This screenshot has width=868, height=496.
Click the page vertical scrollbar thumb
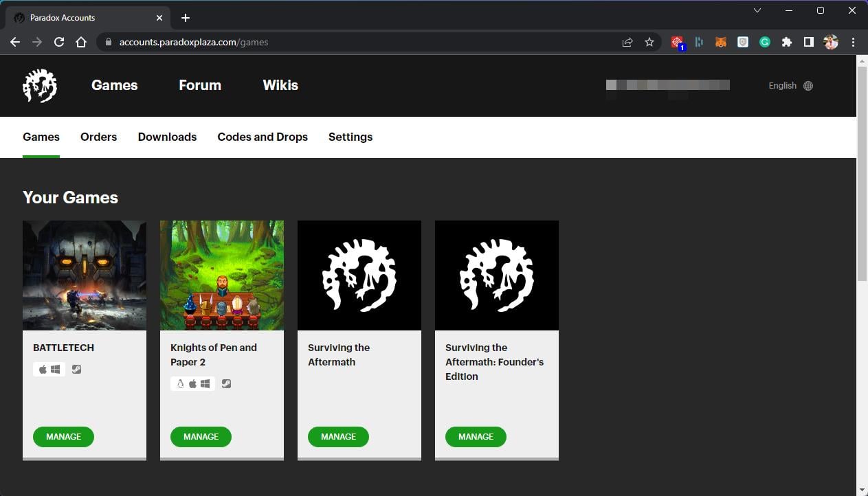pos(862,174)
